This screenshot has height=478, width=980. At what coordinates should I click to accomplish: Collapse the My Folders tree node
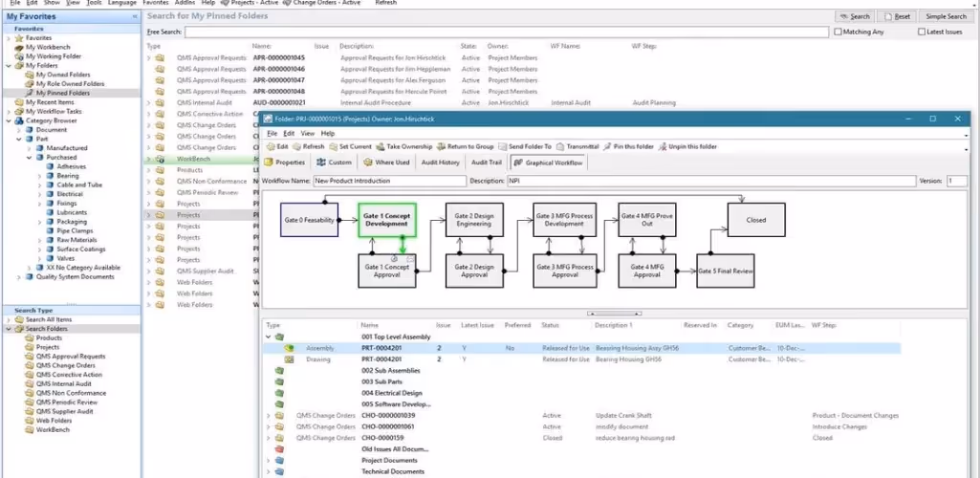tap(8, 65)
